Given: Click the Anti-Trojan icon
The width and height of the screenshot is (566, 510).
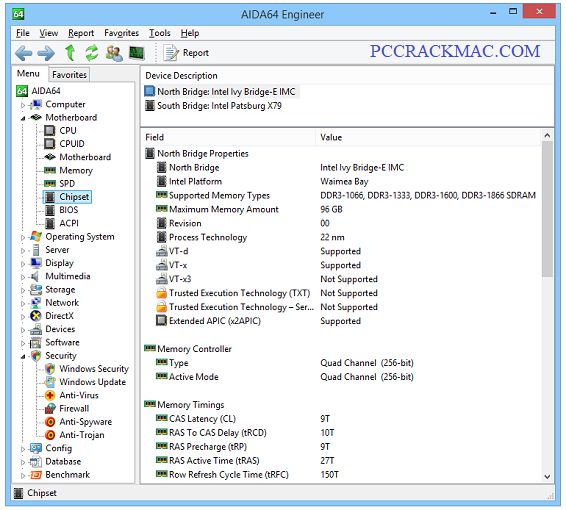Looking at the screenshot, I should click(x=50, y=435).
